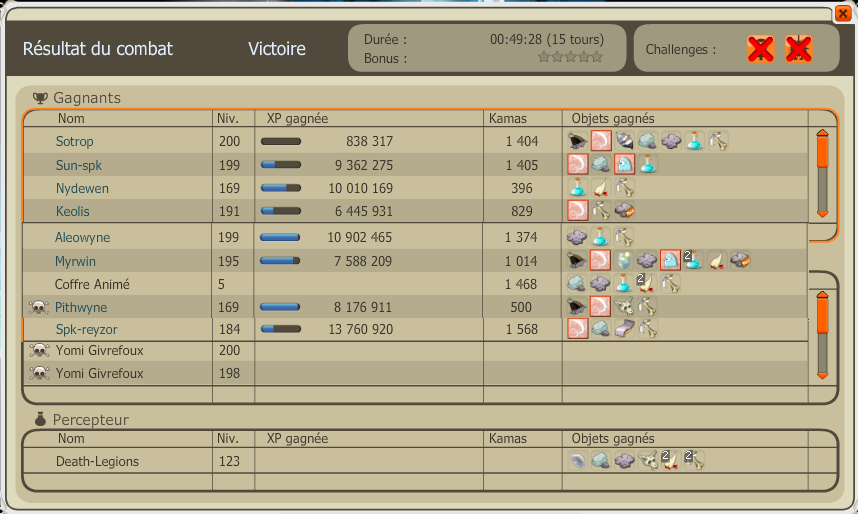The image size is (858, 514).
Task: Select the x2 bone item in Death-Legions' row
Action: coord(694,461)
